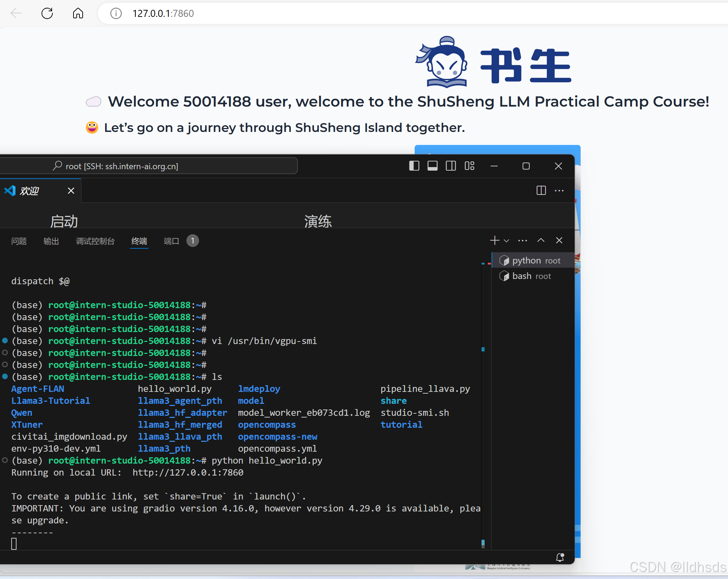Select the 欢迎 editor tab
Screen dimensions: 728x579
click(x=40, y=191)
